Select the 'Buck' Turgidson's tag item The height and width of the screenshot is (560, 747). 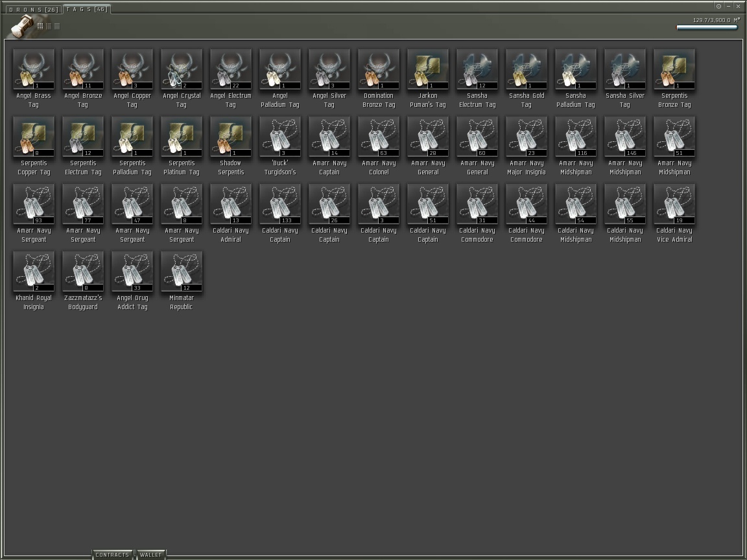[280, 137]
